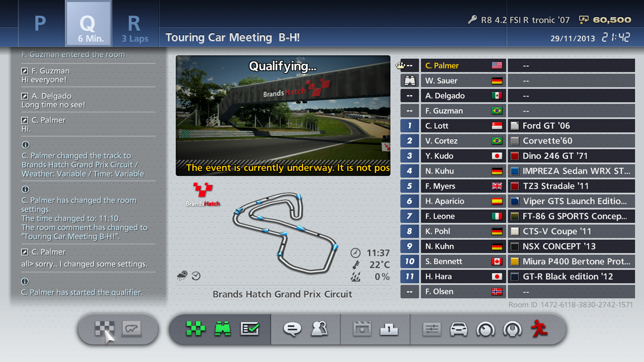644x362 pixels.
Task: Select player C. Palmer in the list
Action: (463, 65)
